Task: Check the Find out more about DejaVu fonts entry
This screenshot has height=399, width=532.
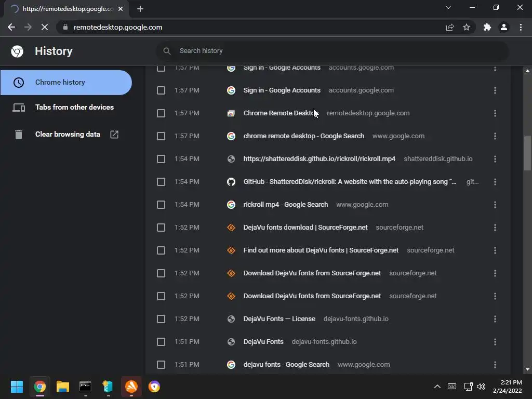Action: pos(161,250)
